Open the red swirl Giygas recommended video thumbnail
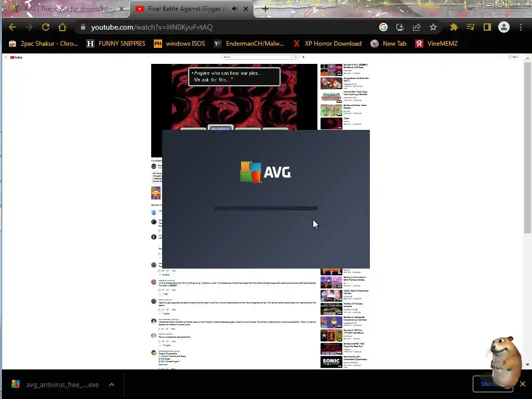The image size is (532, 399). point(331,124)
